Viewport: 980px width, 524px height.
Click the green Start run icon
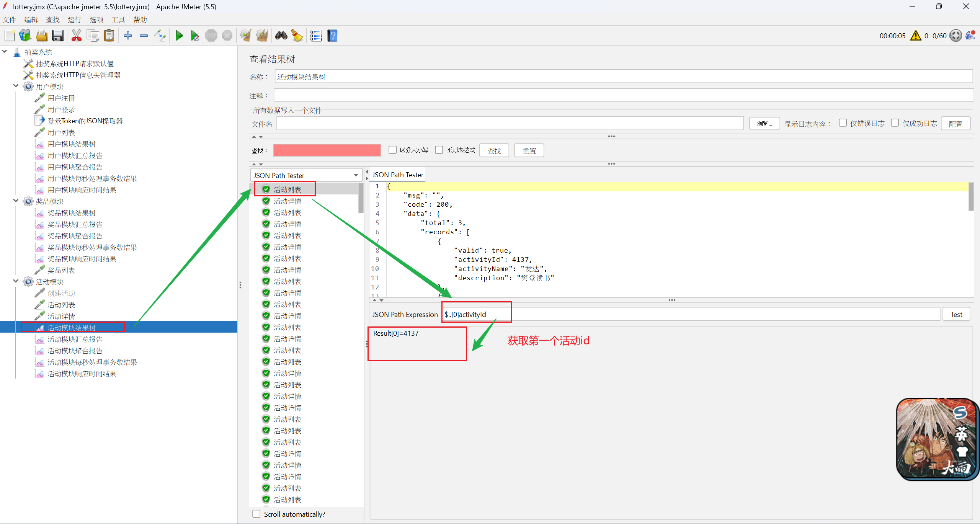tap(179, 36)
